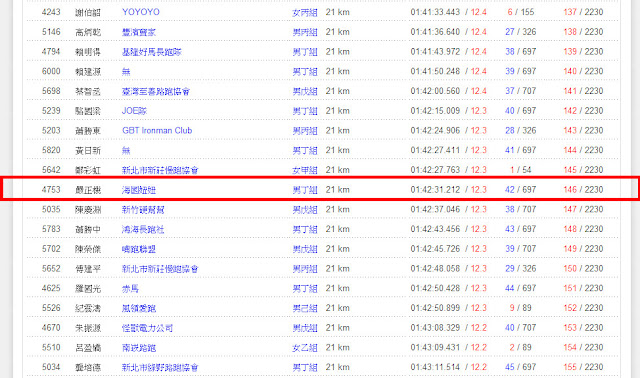
Task: Open the age group link in bib 5642 row
Action: click(x=305, y=170)
